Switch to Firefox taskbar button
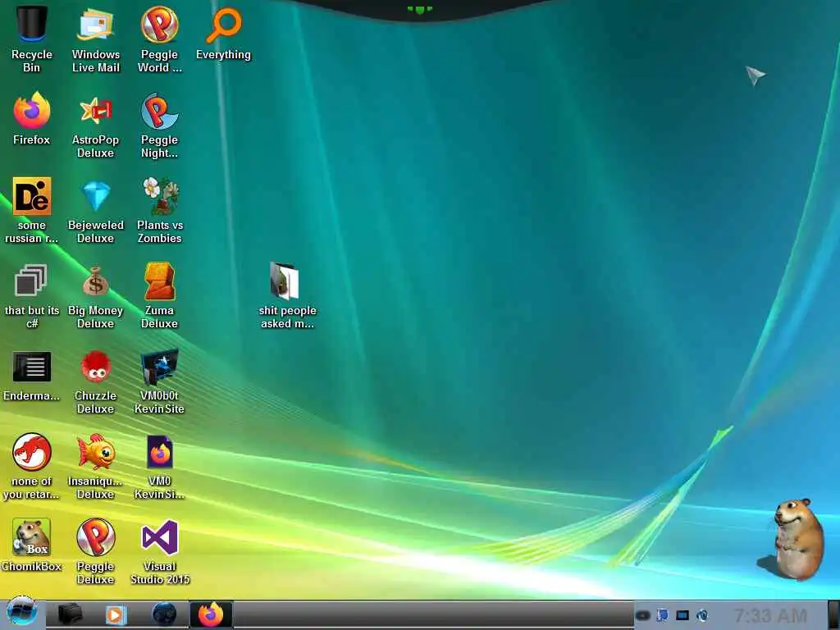This screenshot has width=840, height=630. click(x=211, y=614)
